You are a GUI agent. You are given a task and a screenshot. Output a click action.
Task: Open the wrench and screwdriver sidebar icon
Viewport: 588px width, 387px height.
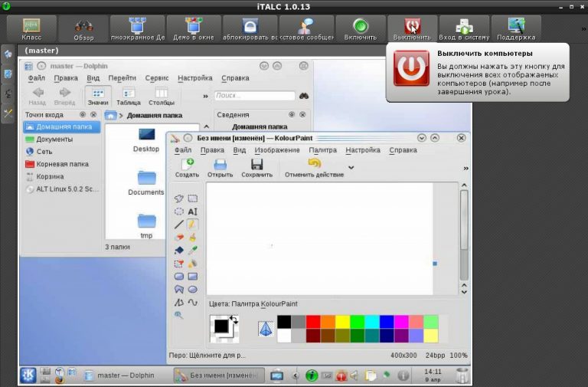(8, 113)
